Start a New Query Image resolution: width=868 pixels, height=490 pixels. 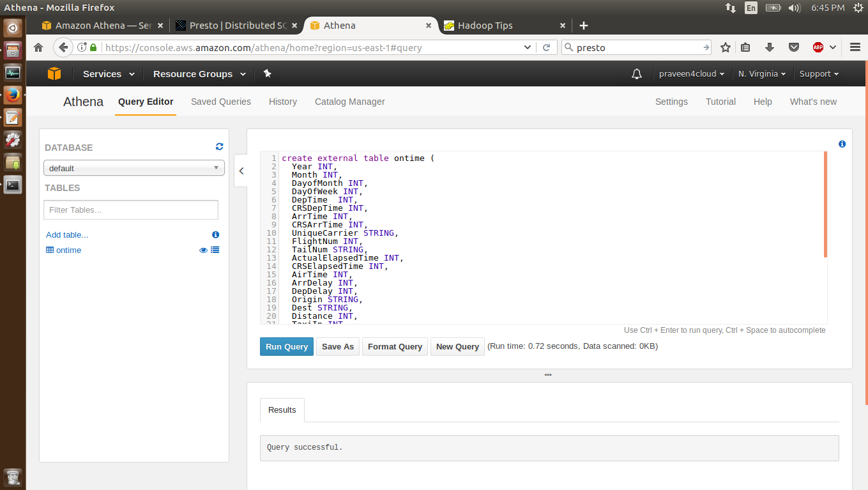click(457, 347)
